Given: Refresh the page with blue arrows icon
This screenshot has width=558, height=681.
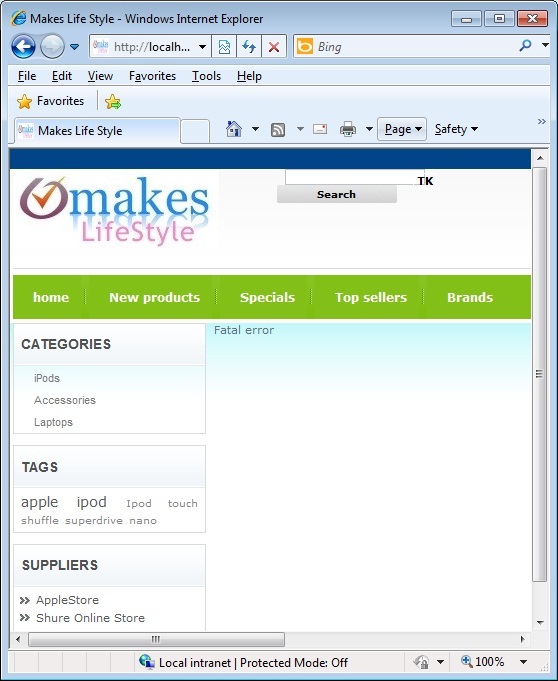Looking at the screenshot, I should point(249,46).
